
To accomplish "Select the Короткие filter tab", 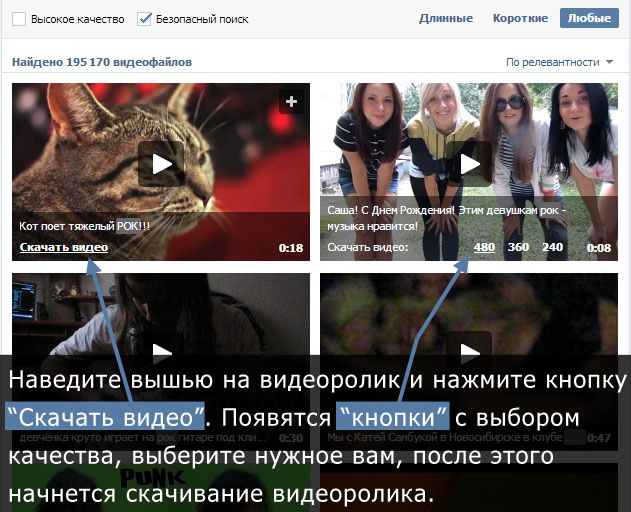I will 520,19.
